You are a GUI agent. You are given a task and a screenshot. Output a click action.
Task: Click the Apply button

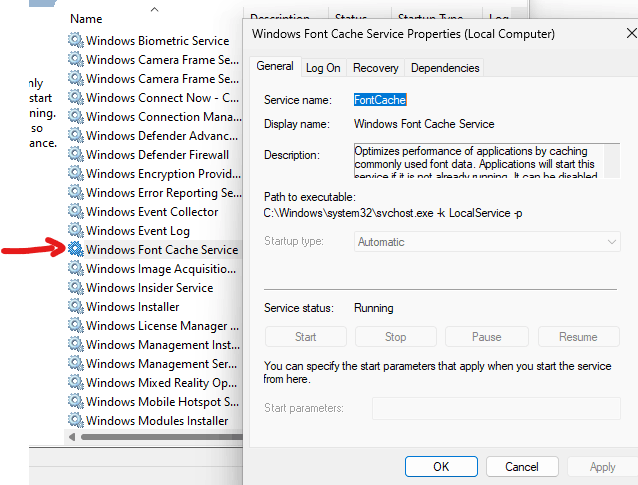tap(603, 466)
